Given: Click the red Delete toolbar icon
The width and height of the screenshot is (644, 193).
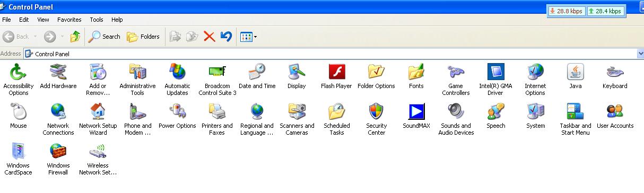Looking at the screenshot, I should 209,37.
